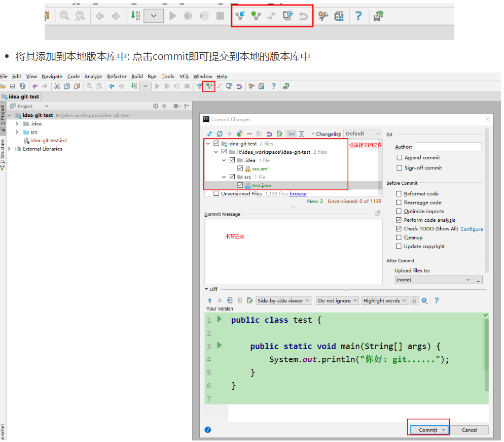This screenshot has width=504, height=442.
Task: Click the Commit button
Action: point(429,430)
